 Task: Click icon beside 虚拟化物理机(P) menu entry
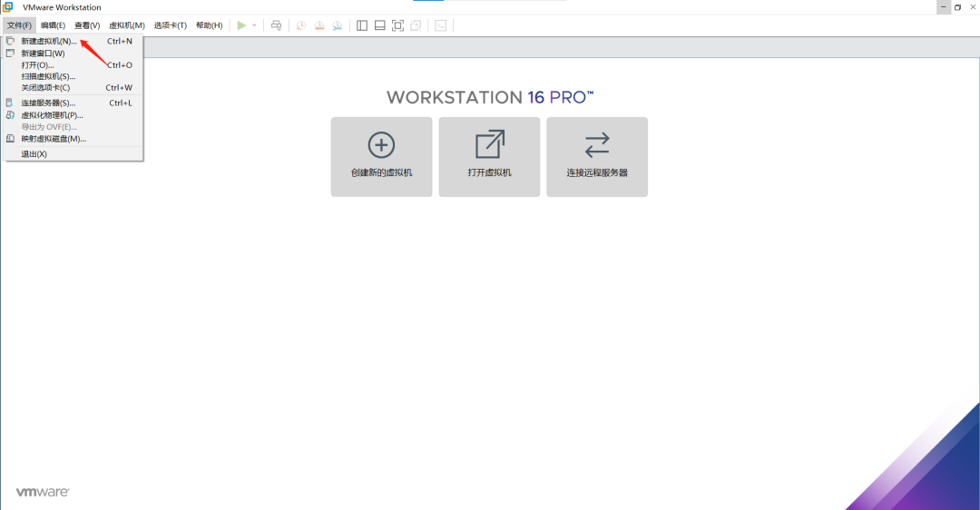pos(10,115)
